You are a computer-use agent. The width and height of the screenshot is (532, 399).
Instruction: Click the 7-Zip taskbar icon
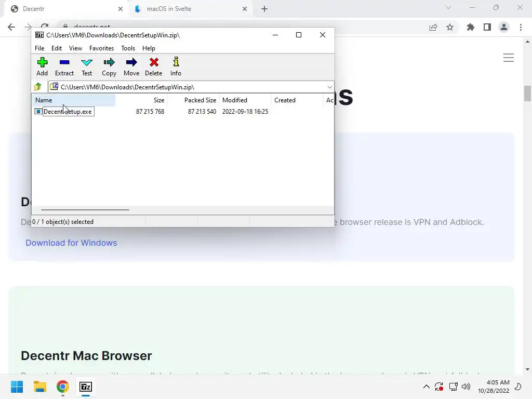tap(86, 387)
